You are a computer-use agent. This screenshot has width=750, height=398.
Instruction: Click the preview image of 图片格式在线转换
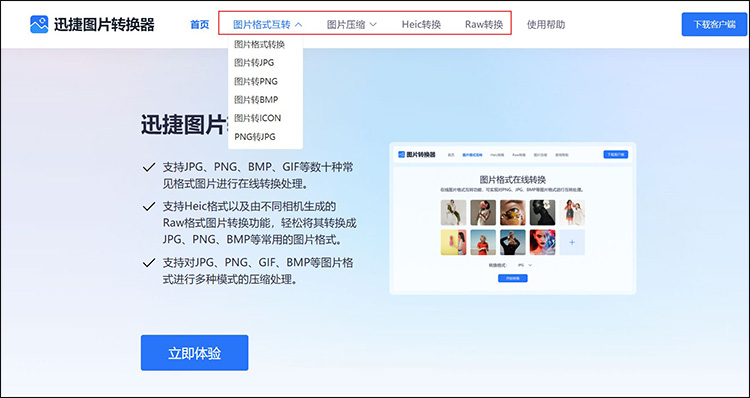(513, 218)
